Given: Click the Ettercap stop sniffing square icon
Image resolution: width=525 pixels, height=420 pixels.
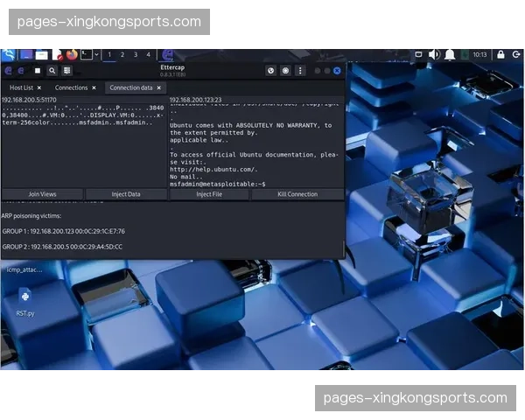Looking at the screenshot, I should (x=38, y=71).
